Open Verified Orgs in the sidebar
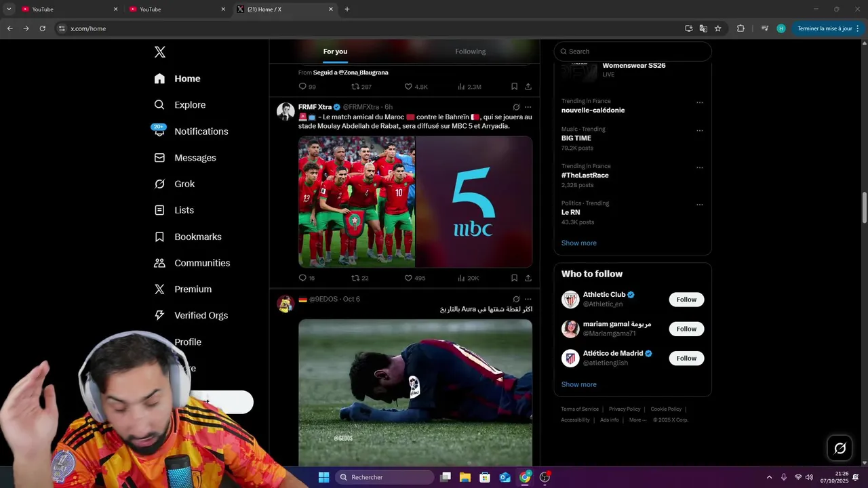Viewport: 868px width, 488px height. [191, 315]
